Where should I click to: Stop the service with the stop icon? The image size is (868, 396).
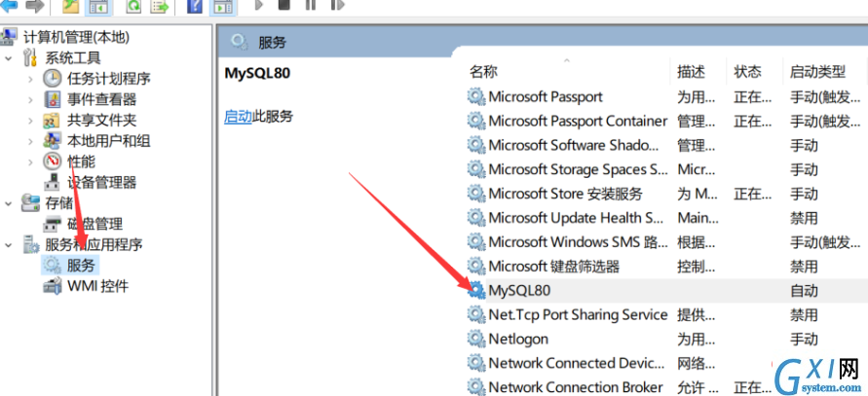click(284, 5)
